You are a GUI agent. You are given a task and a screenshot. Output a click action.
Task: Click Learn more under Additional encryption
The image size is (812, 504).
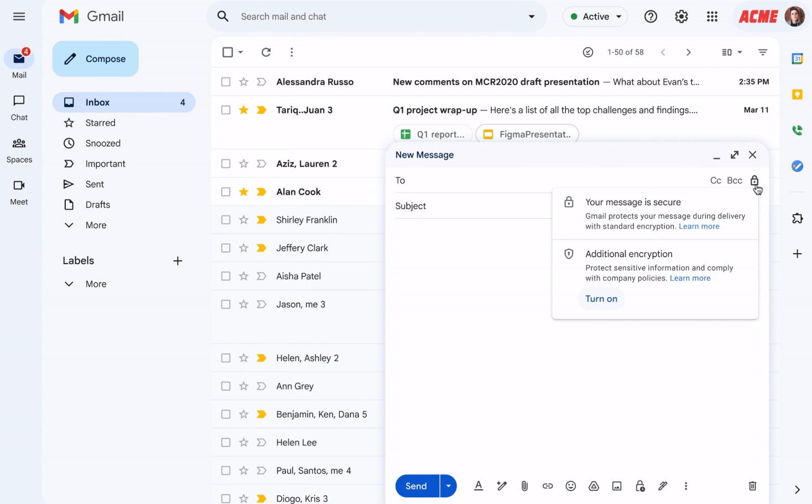click(x=690, y=278)
